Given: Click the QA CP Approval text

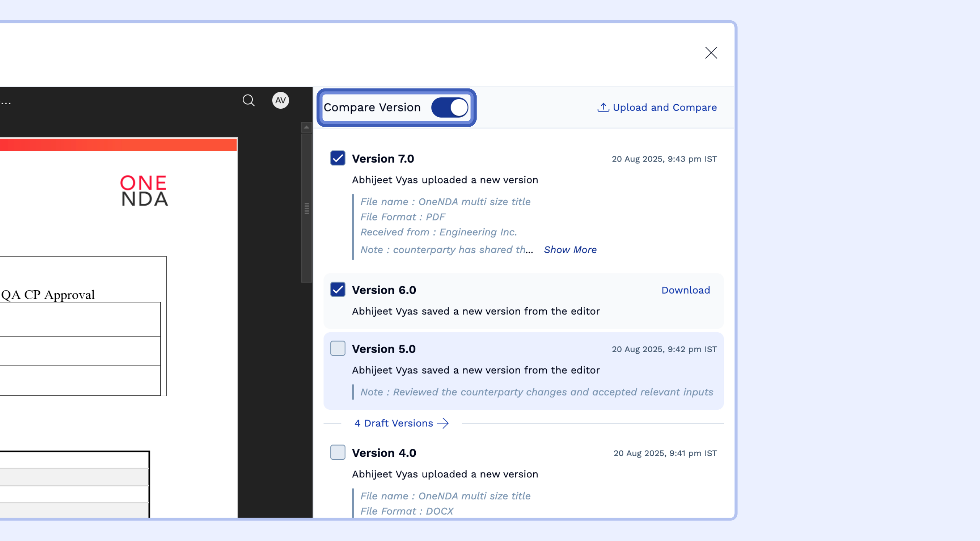Looking at the screenshot, I should [x=48, y=295].
